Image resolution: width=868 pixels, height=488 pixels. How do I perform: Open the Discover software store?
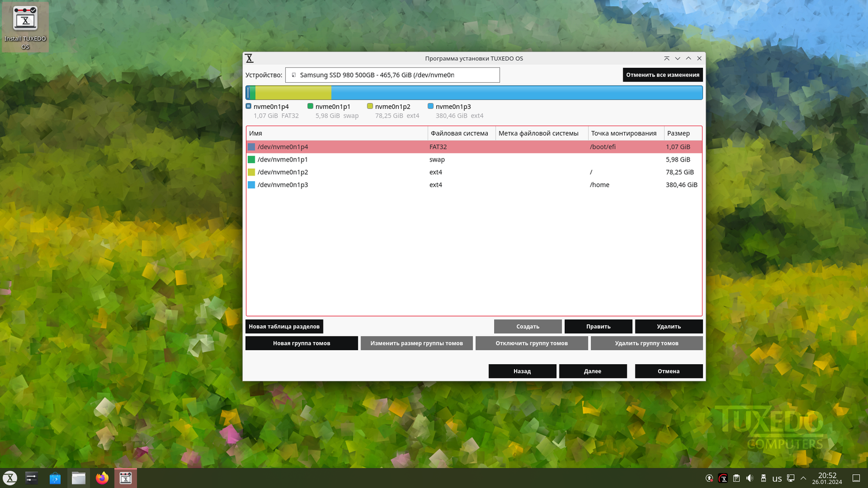[55, 478]
